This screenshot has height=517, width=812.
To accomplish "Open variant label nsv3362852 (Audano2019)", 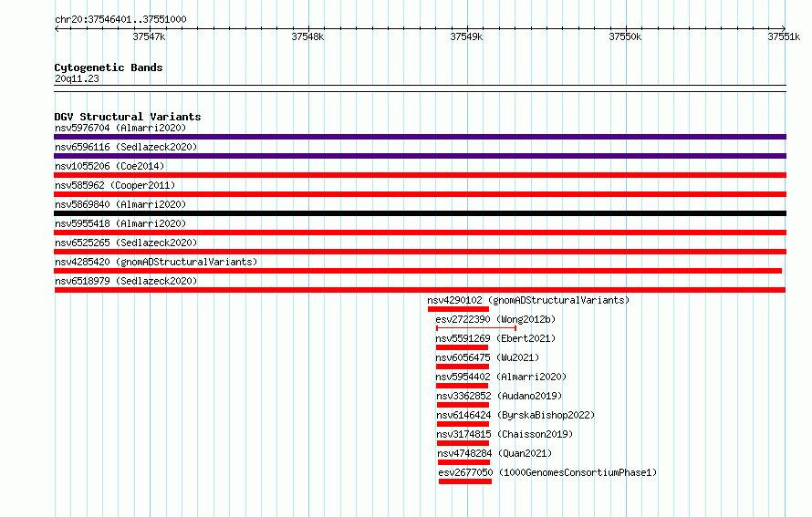I will (x=499, y=396).
